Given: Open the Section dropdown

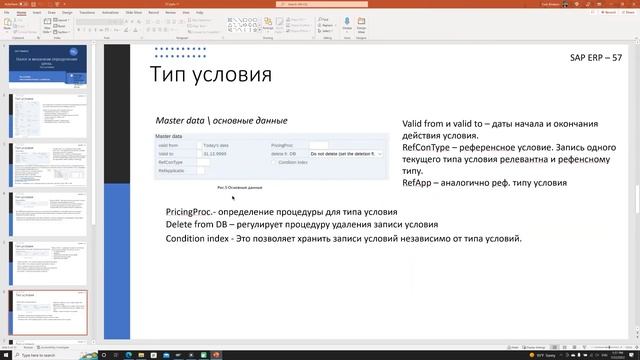Looking at the screenshot, I should tap(61, 32).
